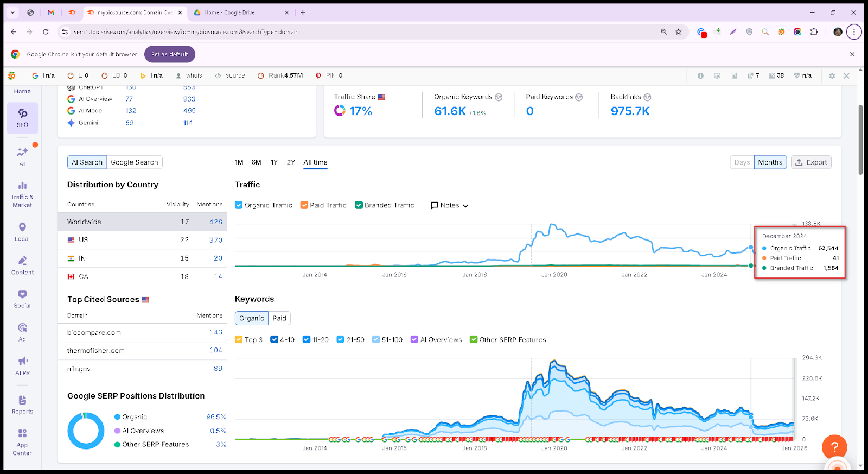
Task: Show Organic keywords tab
Action: click(252, 318)
